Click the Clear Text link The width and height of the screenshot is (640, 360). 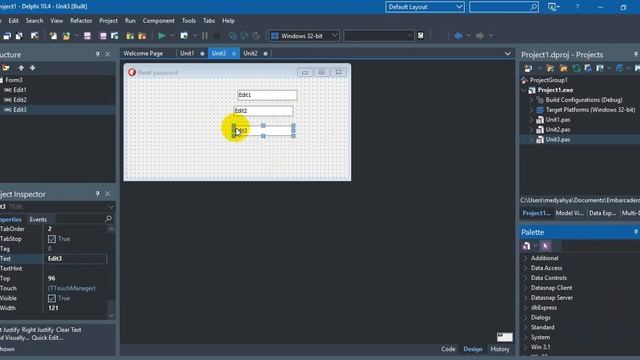[x=69, y=330]
